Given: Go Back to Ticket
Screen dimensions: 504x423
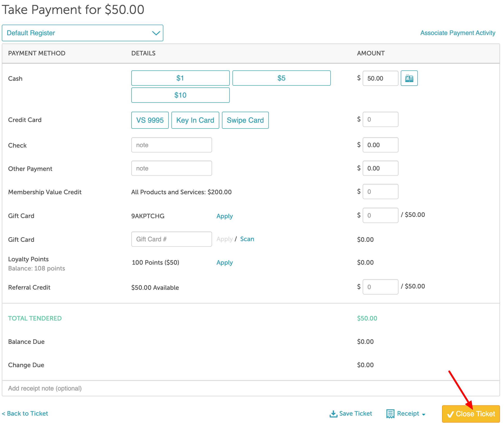Looking at the screenshot, I should pos(25,413).
